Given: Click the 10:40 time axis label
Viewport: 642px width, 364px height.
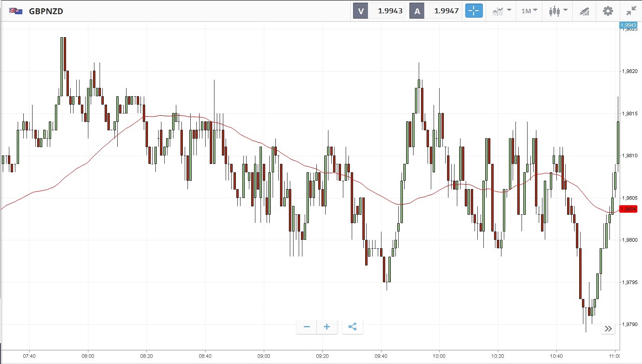Looking at the screenshot, I should tap(556, 356).
